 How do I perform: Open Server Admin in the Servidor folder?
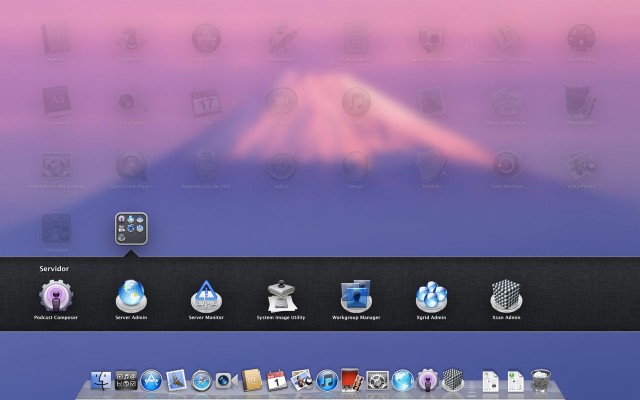click(x=131, y=296)
